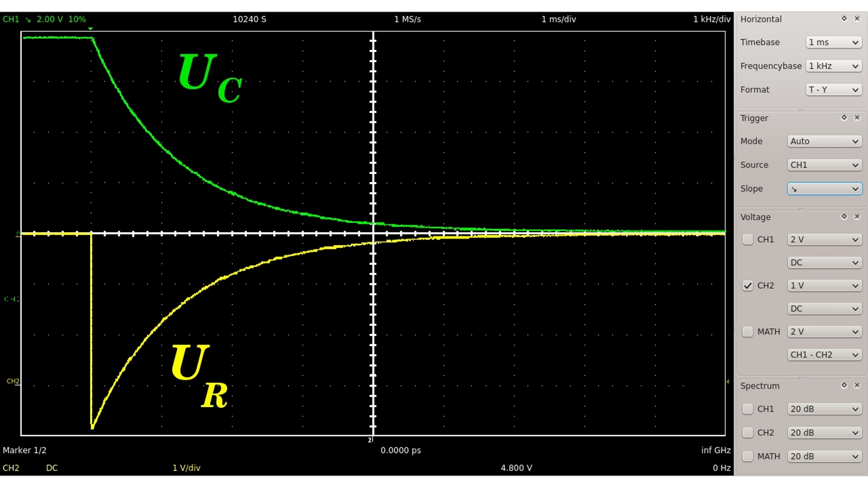Image resolution: width=868 pixels, height=488 pixels.
Task: Close the Horizontal dock panel
Action: pyautogui.click(x=857, y=19)
